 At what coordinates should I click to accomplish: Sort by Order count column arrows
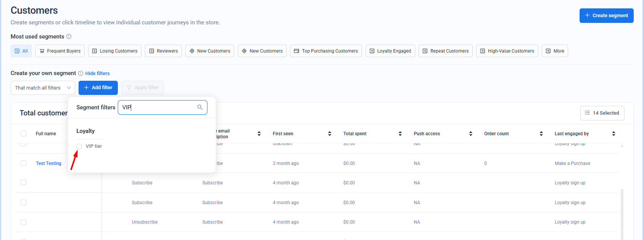click(541, 134)
